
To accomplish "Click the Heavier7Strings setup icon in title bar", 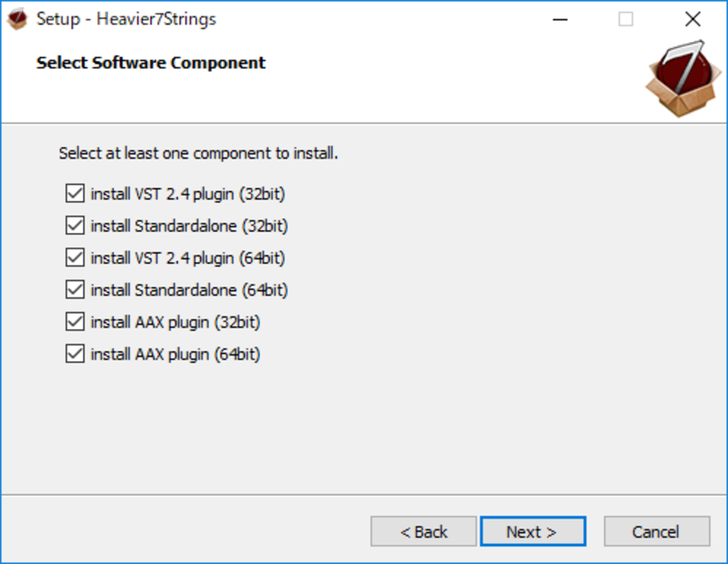I will click(17, 19).
